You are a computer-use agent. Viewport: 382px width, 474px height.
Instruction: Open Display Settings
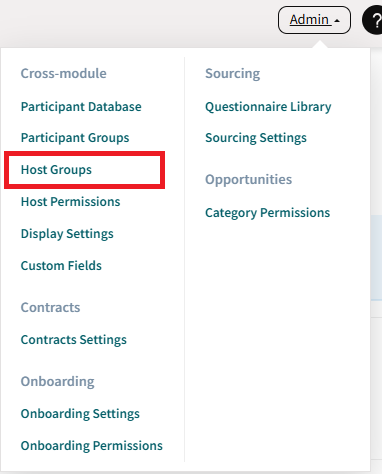pos(67,234)
